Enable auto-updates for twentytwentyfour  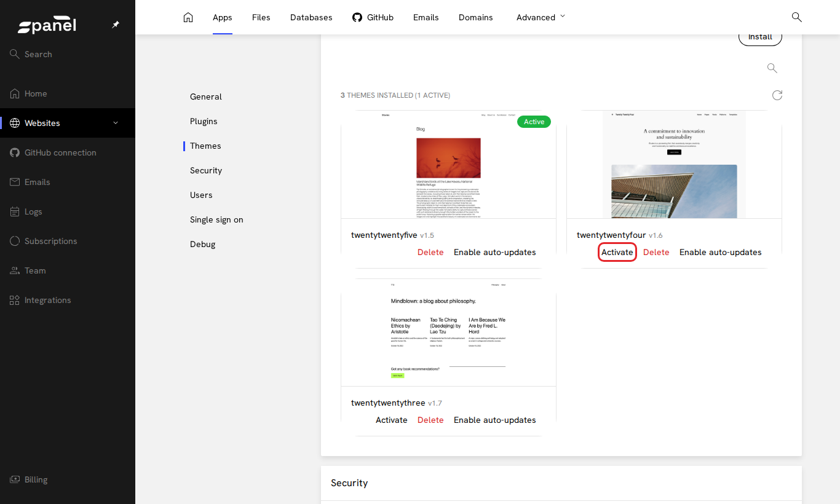click(721, 252)
